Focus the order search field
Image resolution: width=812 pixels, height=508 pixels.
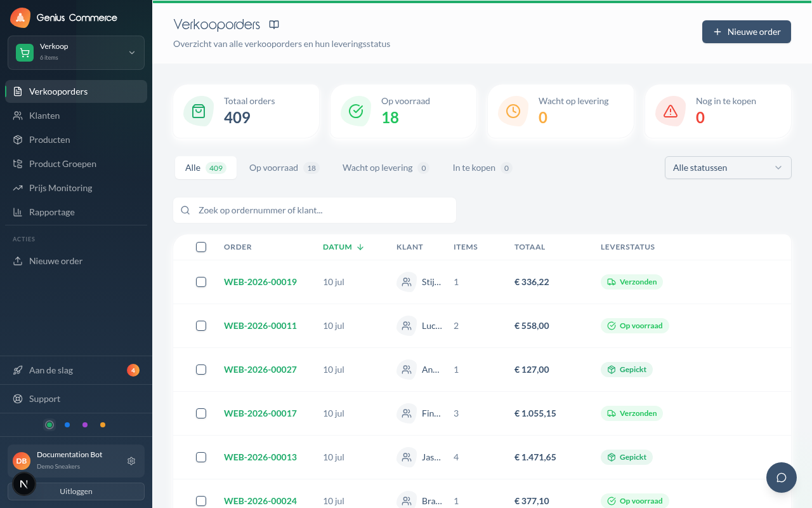315,210
